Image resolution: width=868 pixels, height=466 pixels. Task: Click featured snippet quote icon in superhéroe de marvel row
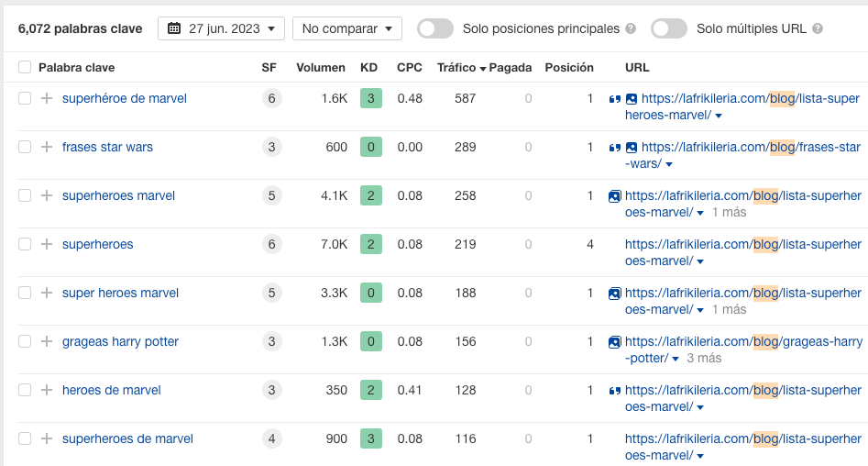[x=614, y=99]
